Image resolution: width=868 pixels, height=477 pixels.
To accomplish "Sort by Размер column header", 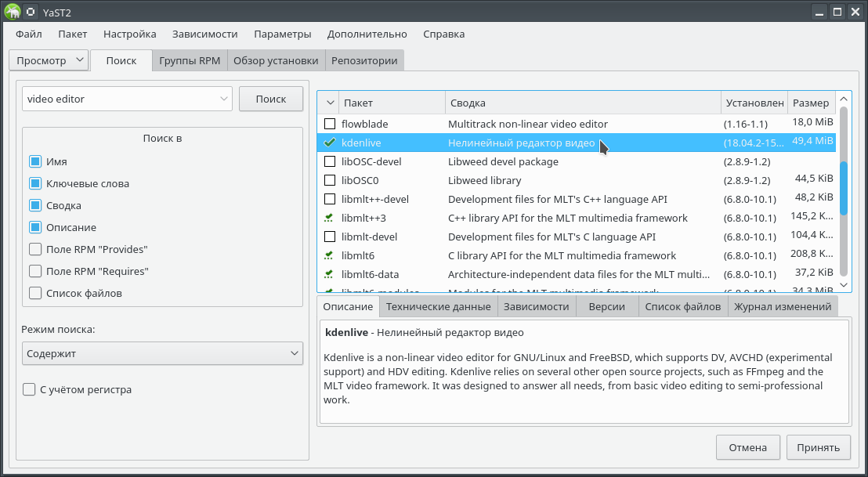I will click(x=812, y=103).
